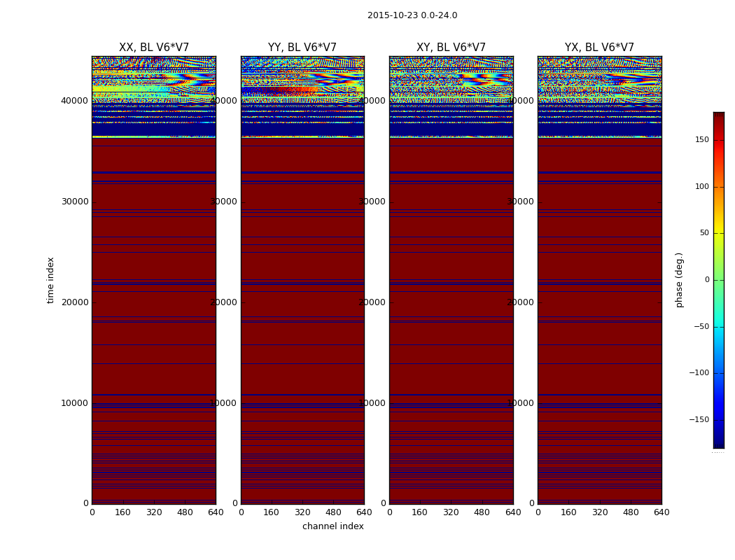Click the 20000 y-tick label of XX panel

pos(75,302)
